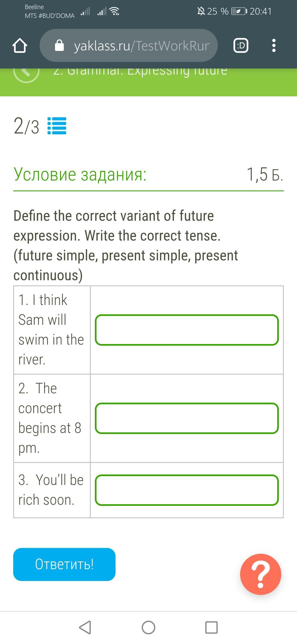Click the answer field for sentence 1
Screen dimensions: 297x644
pyautogui.click(x=187, y=330)
